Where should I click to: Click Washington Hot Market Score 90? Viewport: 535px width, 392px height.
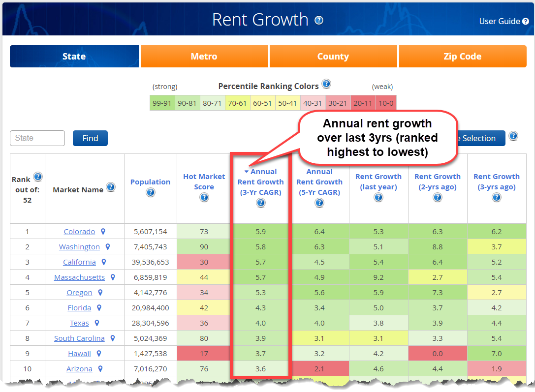pyautogui.click(x=204, y=247)
